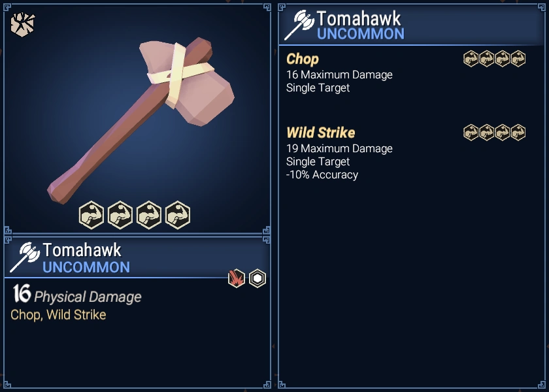Click the white double hexagon icon
549x392 pixels.
point(258,278)
